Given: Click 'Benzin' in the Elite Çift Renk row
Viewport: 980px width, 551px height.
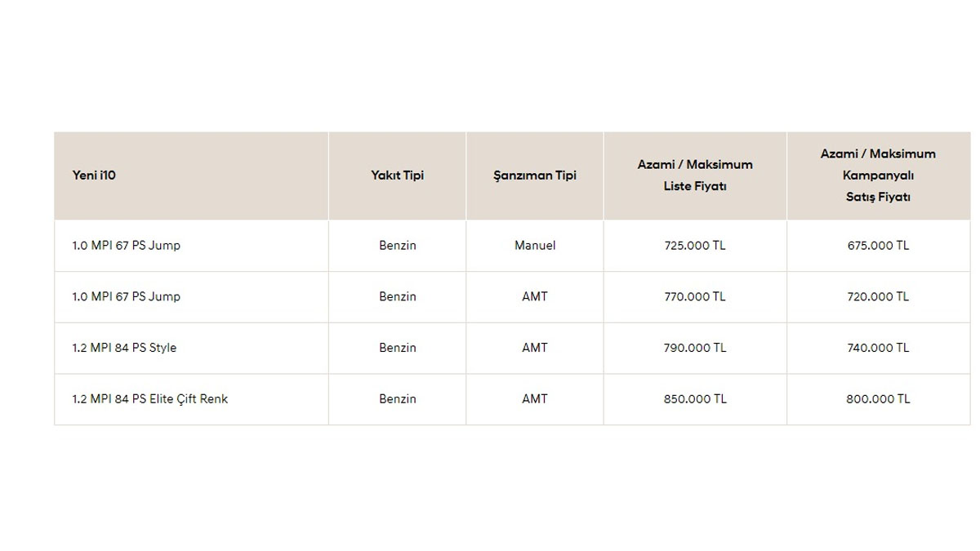Looking at the screenshot, I should [397, 399].
